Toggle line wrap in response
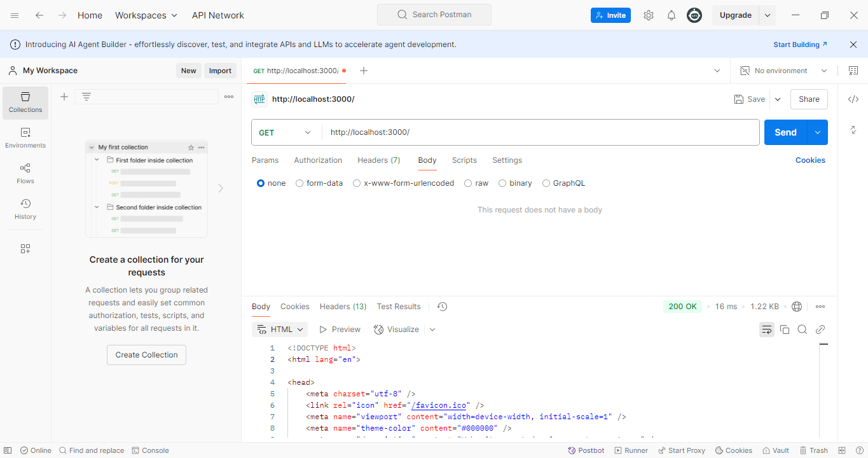The height and width of the screenshot is (458, 868). pyautogui.click(x=767, y=330)
